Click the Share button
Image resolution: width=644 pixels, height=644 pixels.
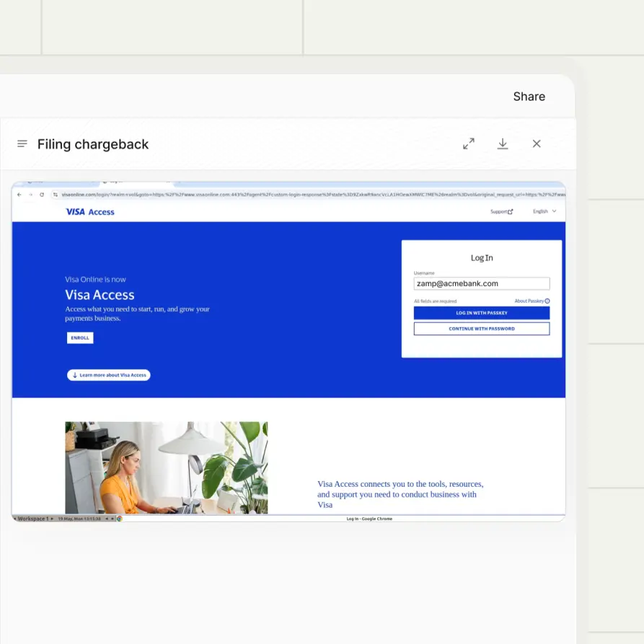tap(529, 97)
